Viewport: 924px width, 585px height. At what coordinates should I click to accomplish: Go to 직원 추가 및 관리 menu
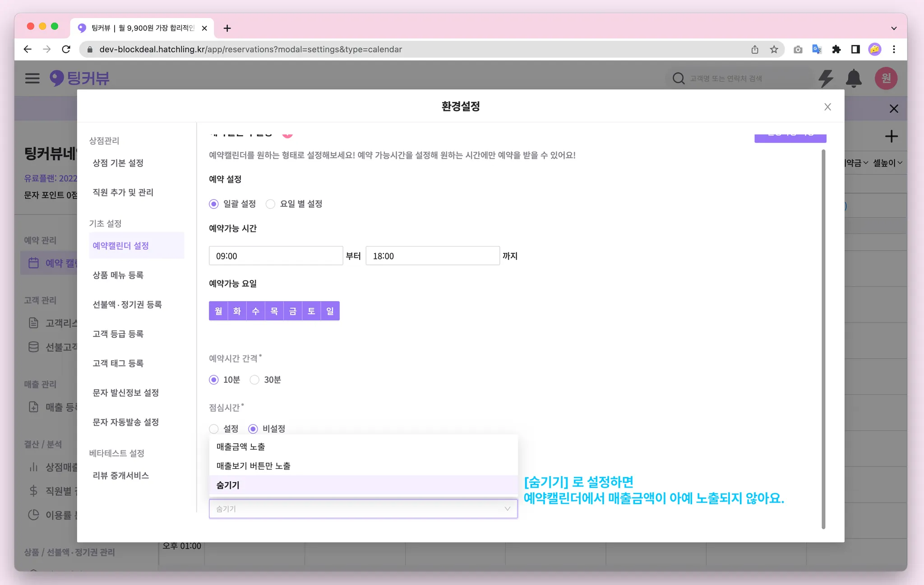123,193
